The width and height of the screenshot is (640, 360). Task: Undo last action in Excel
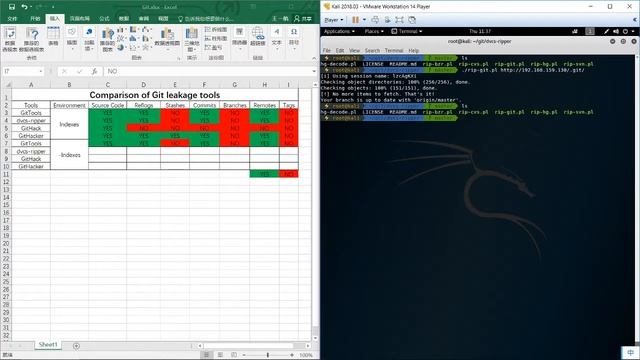(24, 7)
